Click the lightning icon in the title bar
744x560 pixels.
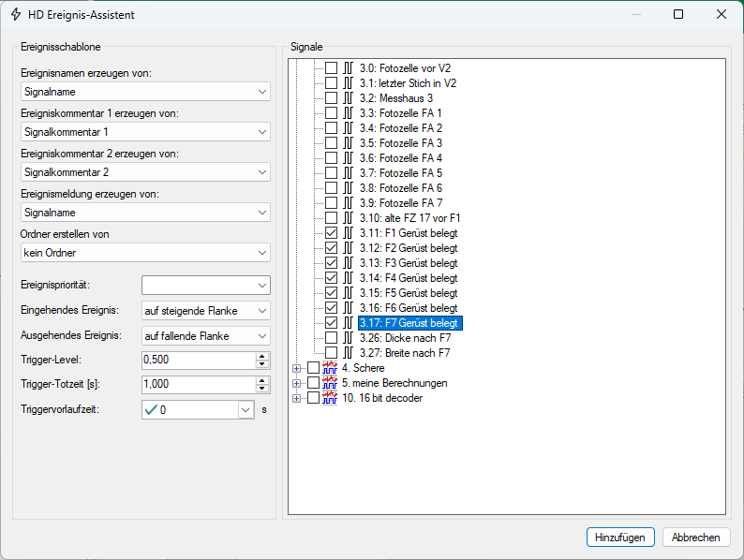coord(16,14)
